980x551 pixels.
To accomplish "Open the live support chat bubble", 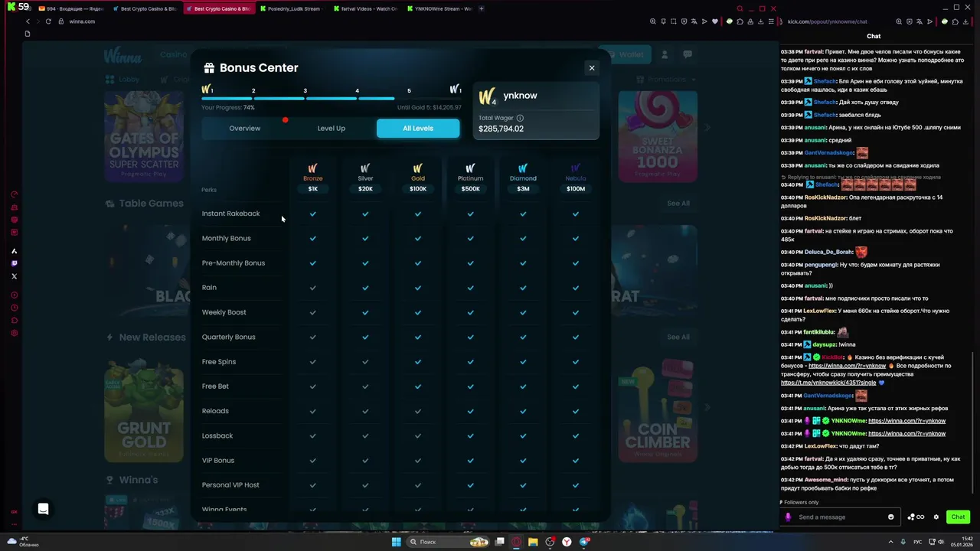I will pyautogui.click(x=44, y=509).
